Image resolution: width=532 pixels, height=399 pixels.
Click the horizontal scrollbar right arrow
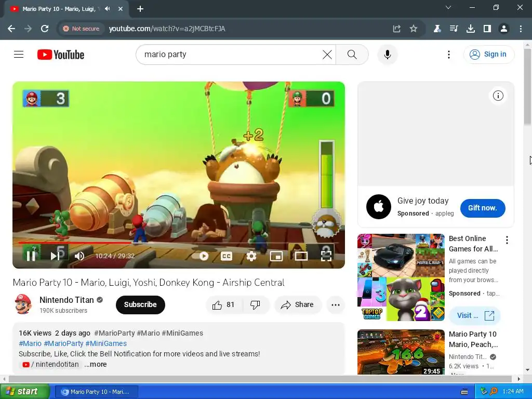519,379
